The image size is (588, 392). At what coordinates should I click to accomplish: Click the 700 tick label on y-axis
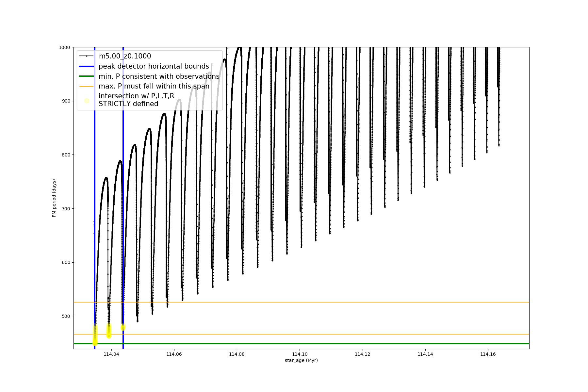[x=66, y=209]
